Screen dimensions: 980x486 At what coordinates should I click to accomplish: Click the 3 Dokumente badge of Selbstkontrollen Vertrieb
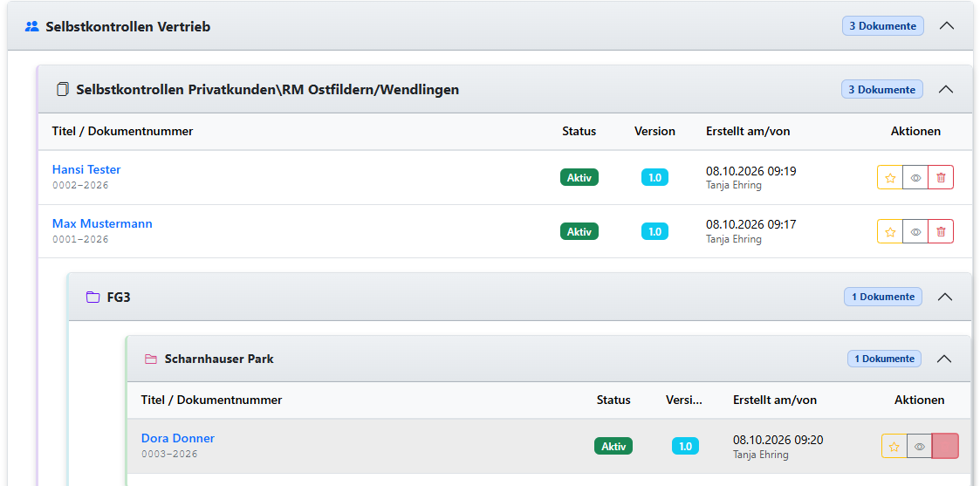tap(882, 26)
